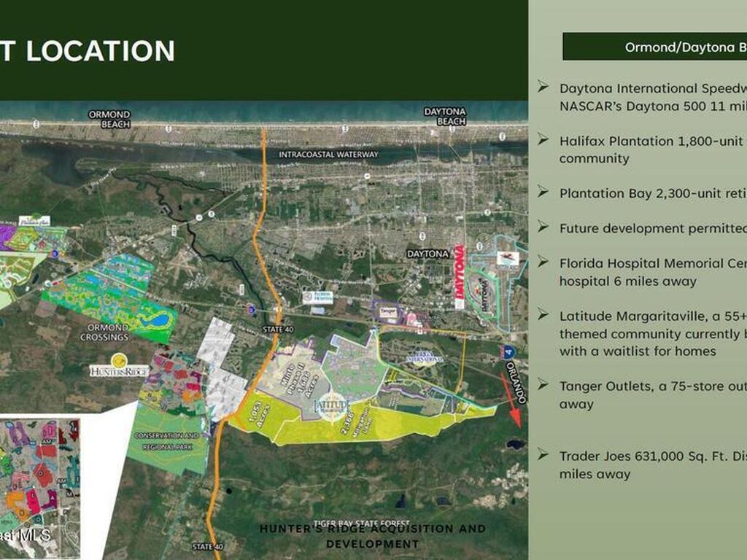Click the arrow bullet beside Trader Joes text
The width and height of the screenshot is (747, 560).
[543, 454]
